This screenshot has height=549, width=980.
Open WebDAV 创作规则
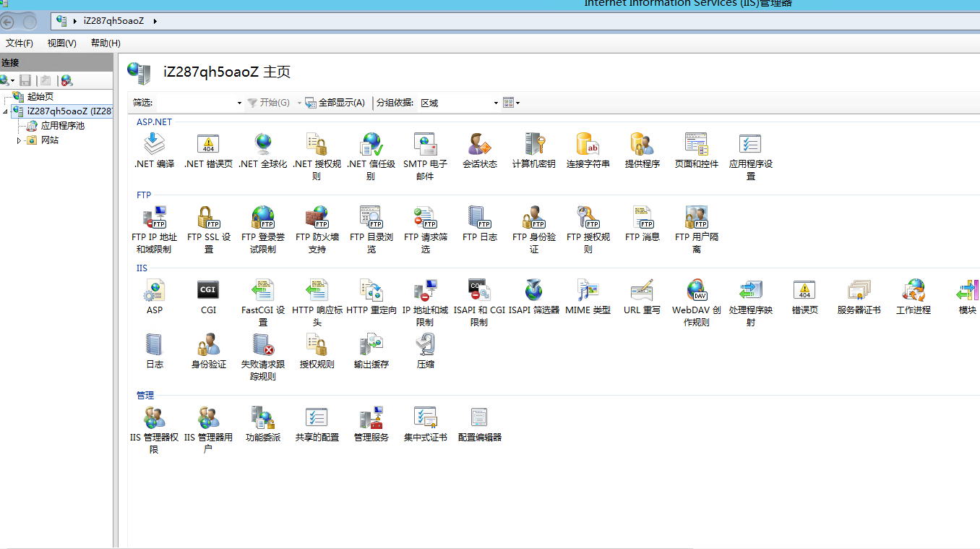pos(696,302)
